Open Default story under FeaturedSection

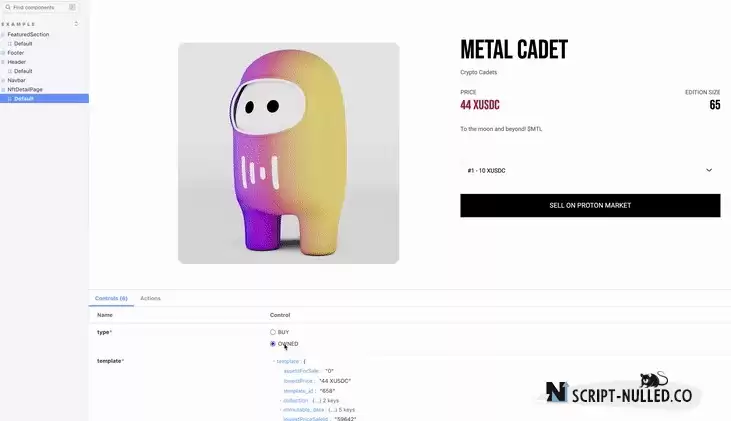(x=23, y=44)
